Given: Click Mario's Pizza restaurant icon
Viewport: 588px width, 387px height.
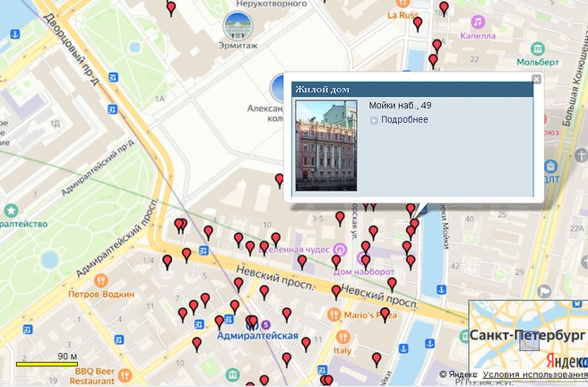Looking at the screenshot, I should [333, 314].
